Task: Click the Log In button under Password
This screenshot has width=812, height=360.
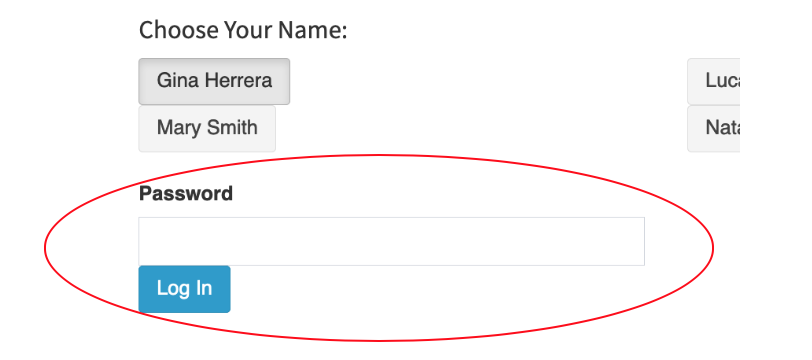Action: coord(184,289)
